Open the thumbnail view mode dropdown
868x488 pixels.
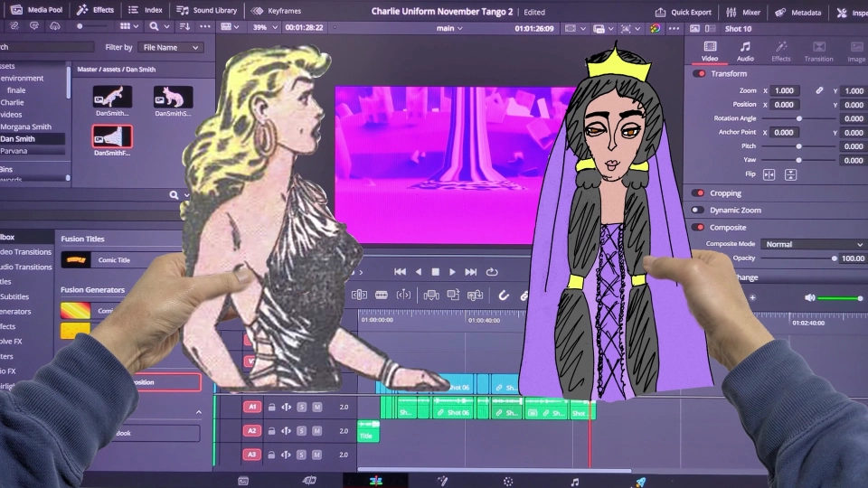[x=129, y=26]
